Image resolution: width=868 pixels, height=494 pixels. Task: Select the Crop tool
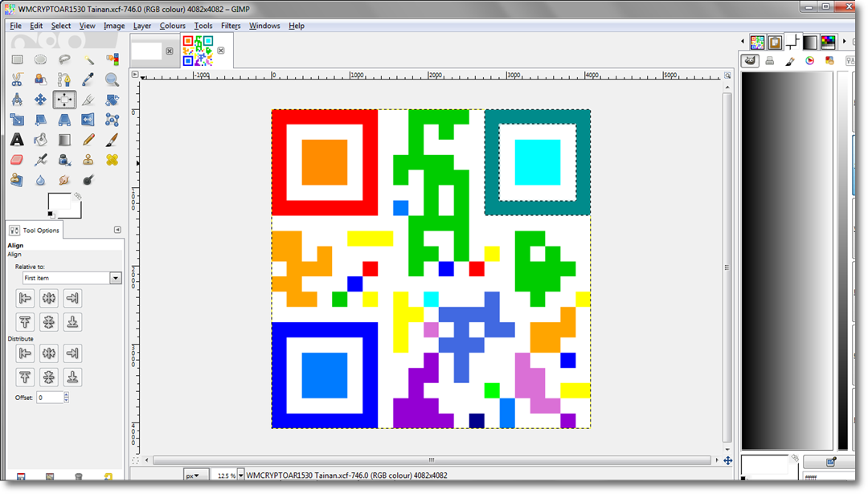pyautogui.click(x=88, y=100)
